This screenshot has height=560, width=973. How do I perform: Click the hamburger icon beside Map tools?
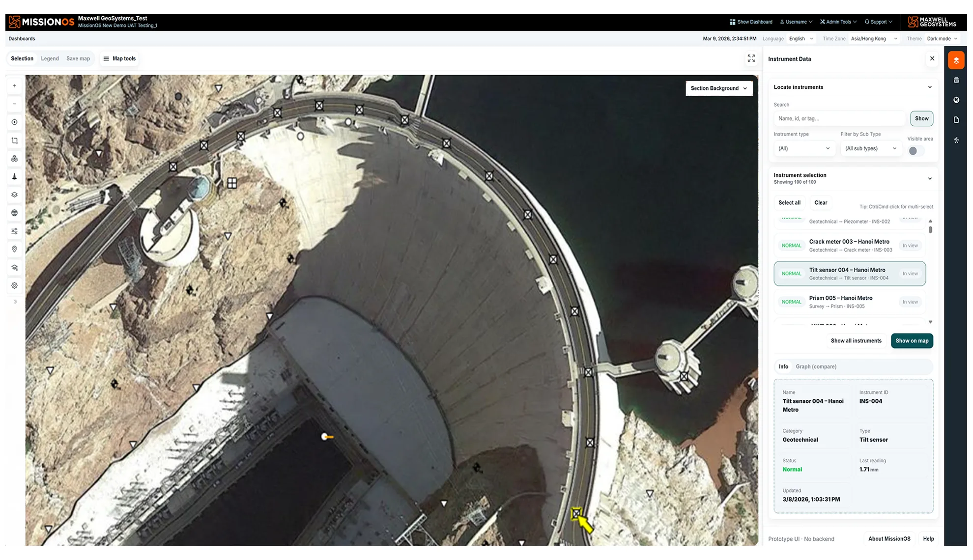tap(106, 58)
